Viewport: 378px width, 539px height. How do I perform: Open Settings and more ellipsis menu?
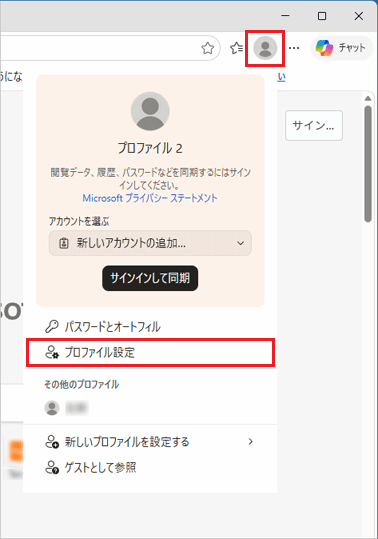[294, 48]
